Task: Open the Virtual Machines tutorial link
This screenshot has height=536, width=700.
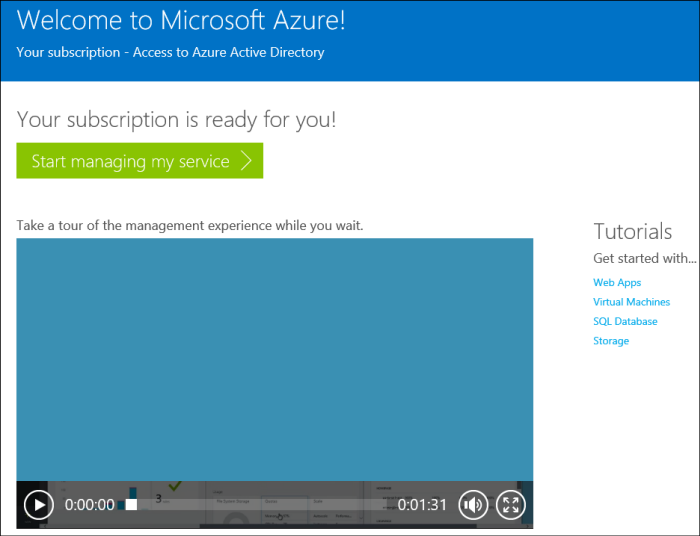Action: (x=631, y=302)
